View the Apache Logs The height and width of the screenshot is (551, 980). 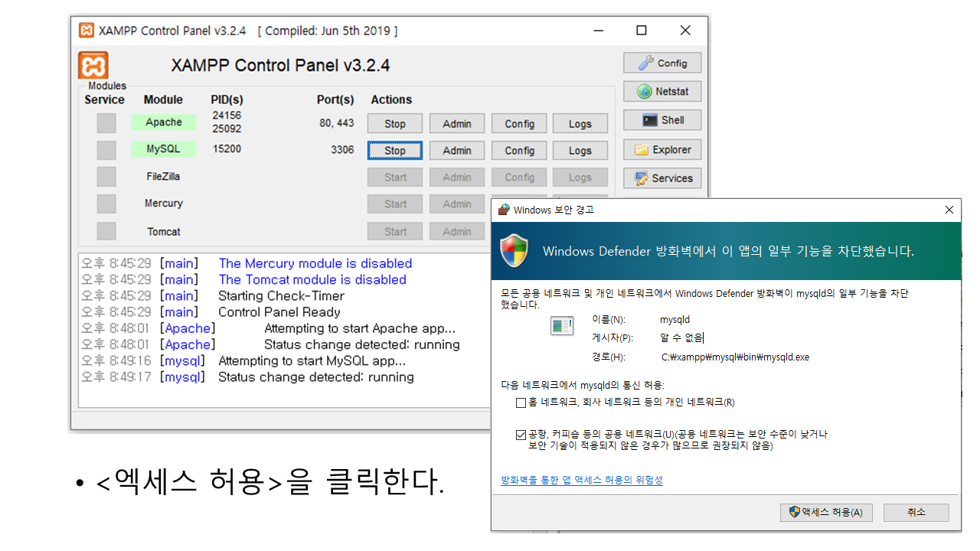580,124
